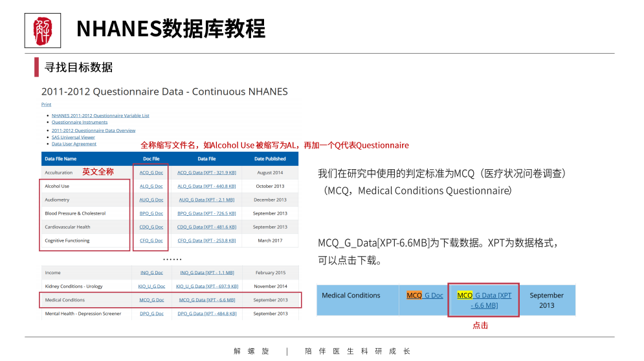The height and width of the screenshot is (361, 644).
Task: Click the November 2014 date cell
Action: tap(271, 286)
